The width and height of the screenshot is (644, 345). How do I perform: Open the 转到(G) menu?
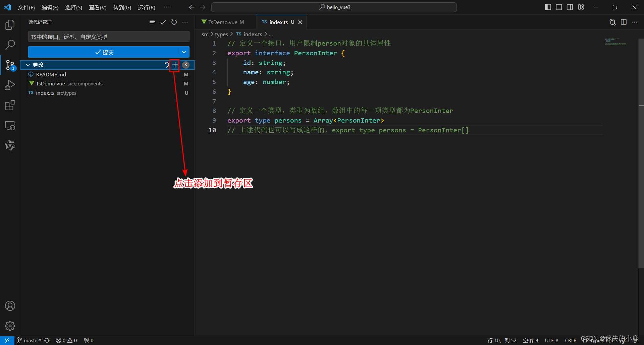click(x=122, y=7)
